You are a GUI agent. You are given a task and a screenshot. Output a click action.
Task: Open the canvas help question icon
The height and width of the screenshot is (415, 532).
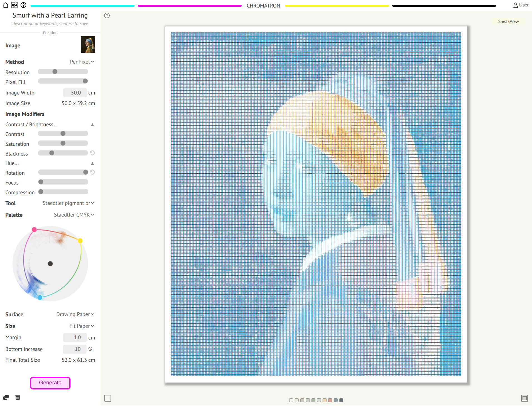[107, 16]
